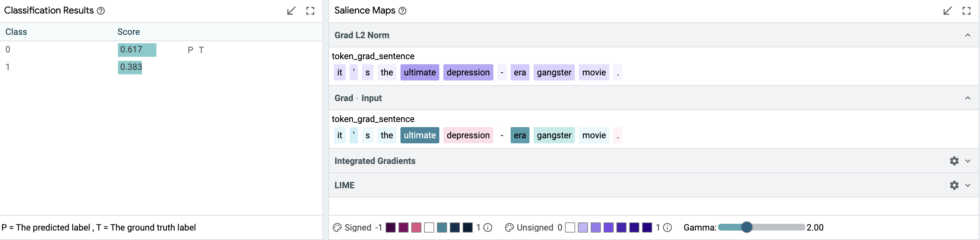Click the darkest purple Unsigned swatch
The image size is (980, 240).
(647, 227)
